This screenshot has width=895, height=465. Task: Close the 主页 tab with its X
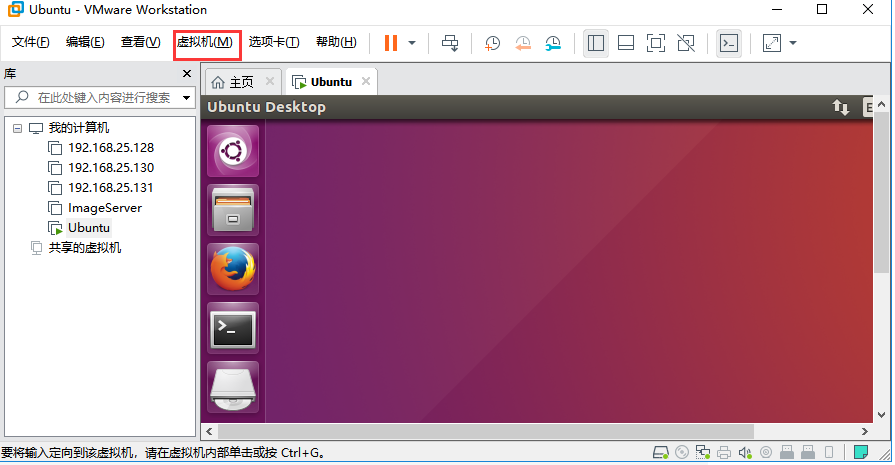(270, 81)
